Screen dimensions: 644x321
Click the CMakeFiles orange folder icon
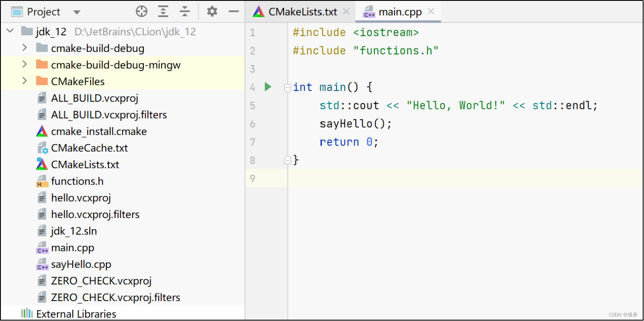point(42,81)
